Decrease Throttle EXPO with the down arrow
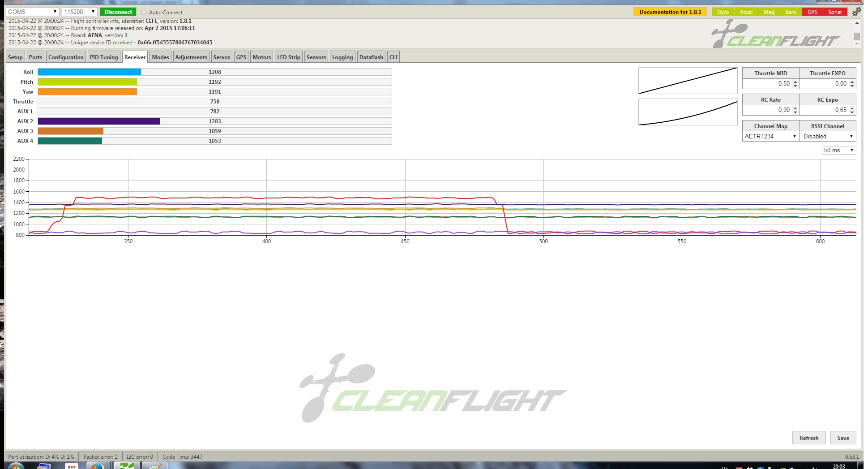Viewport: 868px width, 469px height. tap(852, 86)
